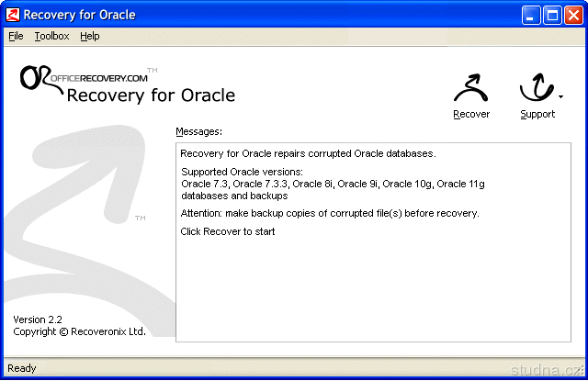This screenshot has height=381, width=588.
Task: Click the 'Recovery for Oracle' product heading
Action: 151,95
